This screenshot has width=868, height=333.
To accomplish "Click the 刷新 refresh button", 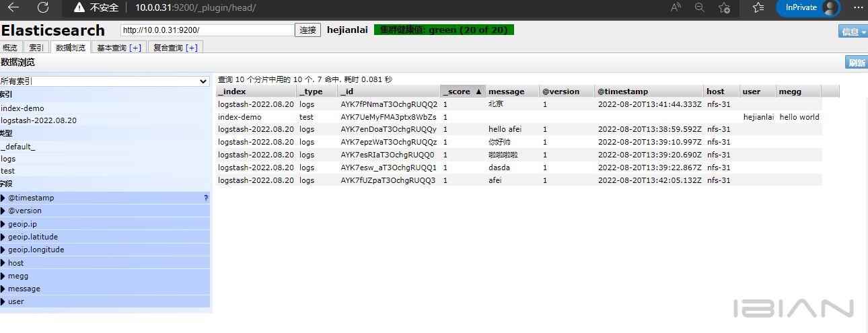I will (x=857, y=63).
